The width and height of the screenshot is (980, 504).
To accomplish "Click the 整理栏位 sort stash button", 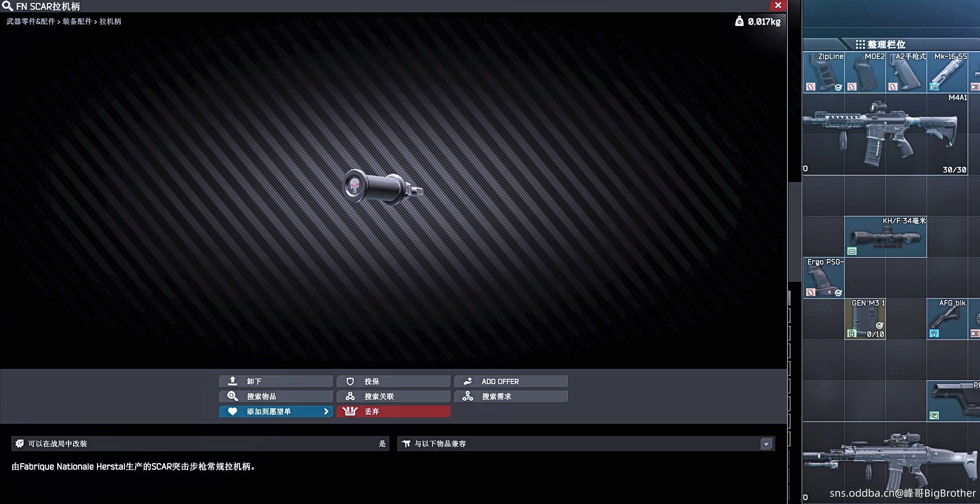I will pyautogui.click(x=886, y=45).
